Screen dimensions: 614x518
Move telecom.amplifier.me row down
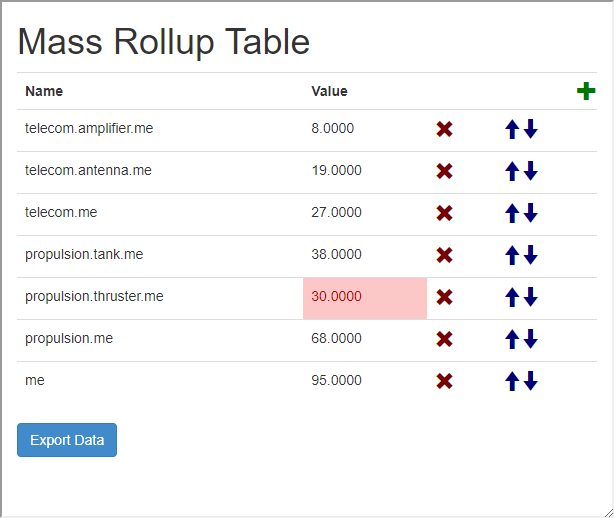pyautogui.click(x=531, y=129)
